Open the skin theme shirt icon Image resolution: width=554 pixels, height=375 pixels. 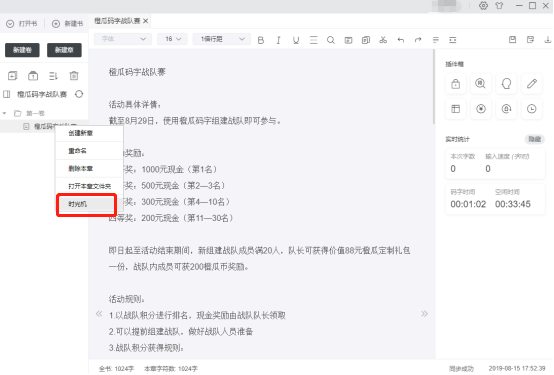click(499, 6)
